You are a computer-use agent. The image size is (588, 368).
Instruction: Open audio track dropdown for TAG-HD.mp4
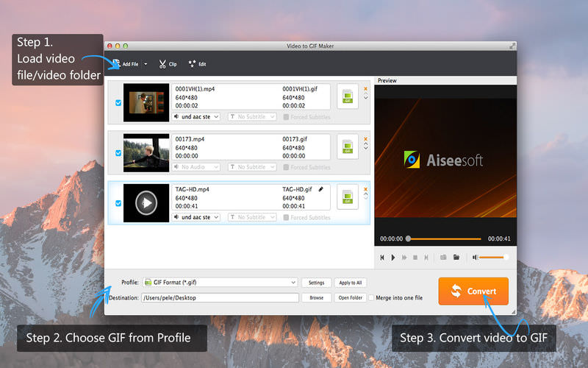click(196, 217)
